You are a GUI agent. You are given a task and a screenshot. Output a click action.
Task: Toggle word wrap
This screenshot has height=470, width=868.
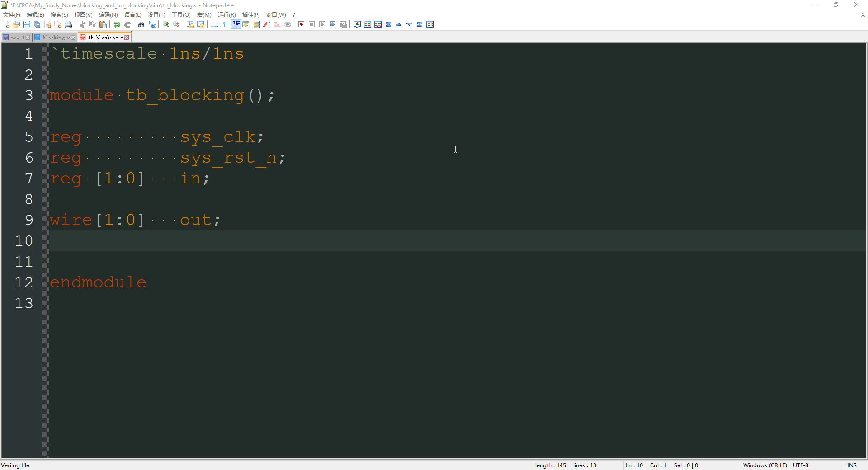(215, 24)
